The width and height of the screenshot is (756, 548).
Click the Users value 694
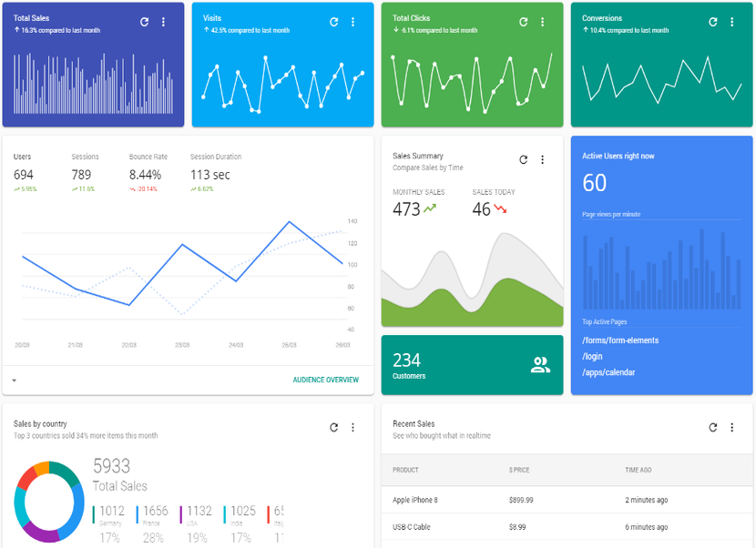[x=23, y=175]
